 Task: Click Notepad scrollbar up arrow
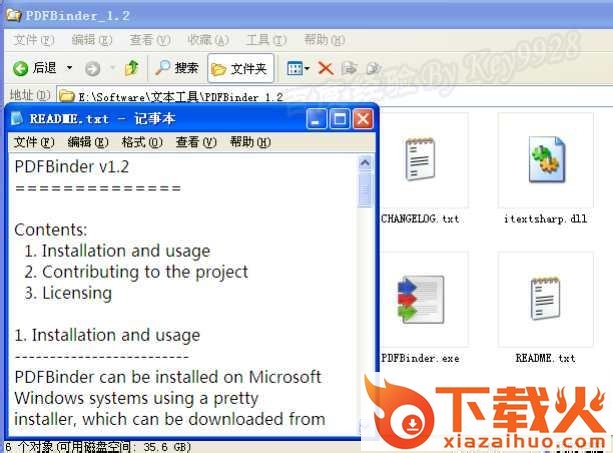(365, 163)
